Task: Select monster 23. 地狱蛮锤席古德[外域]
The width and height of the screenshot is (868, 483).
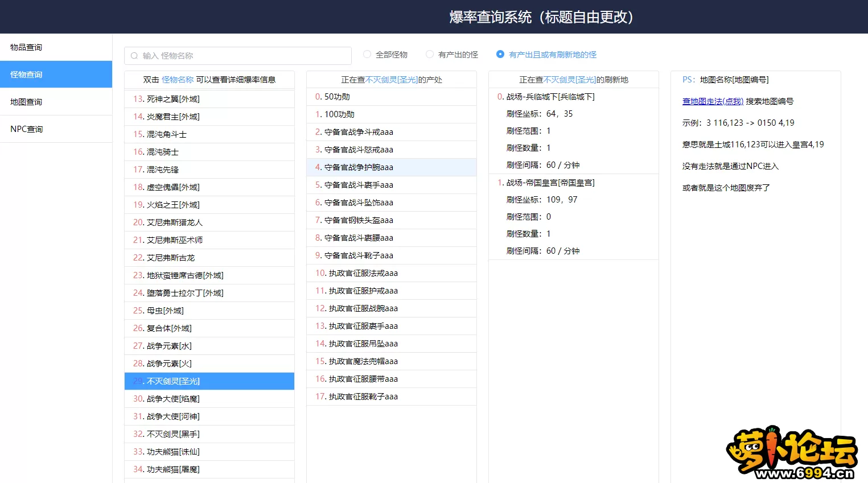Action: tap(209, 275)
